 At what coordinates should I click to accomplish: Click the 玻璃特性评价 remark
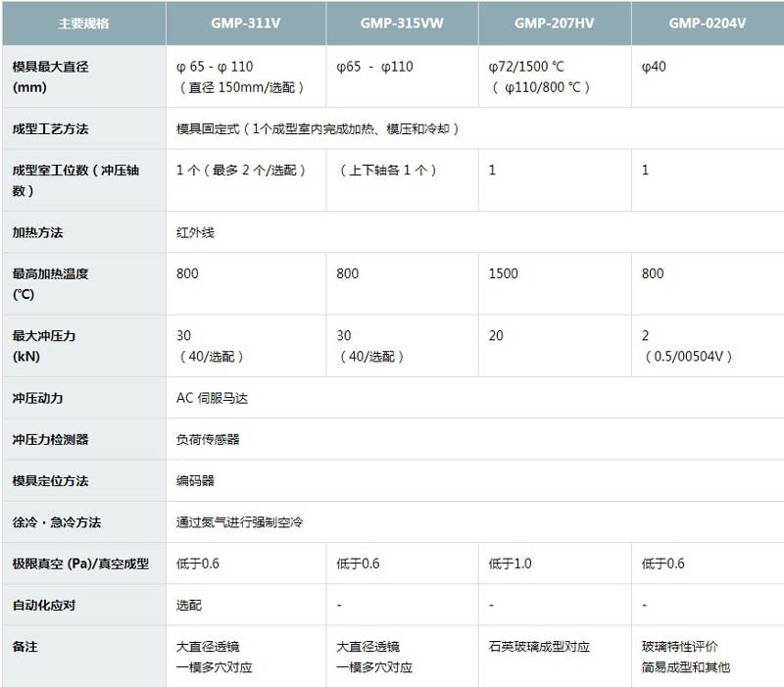point(680,647)
